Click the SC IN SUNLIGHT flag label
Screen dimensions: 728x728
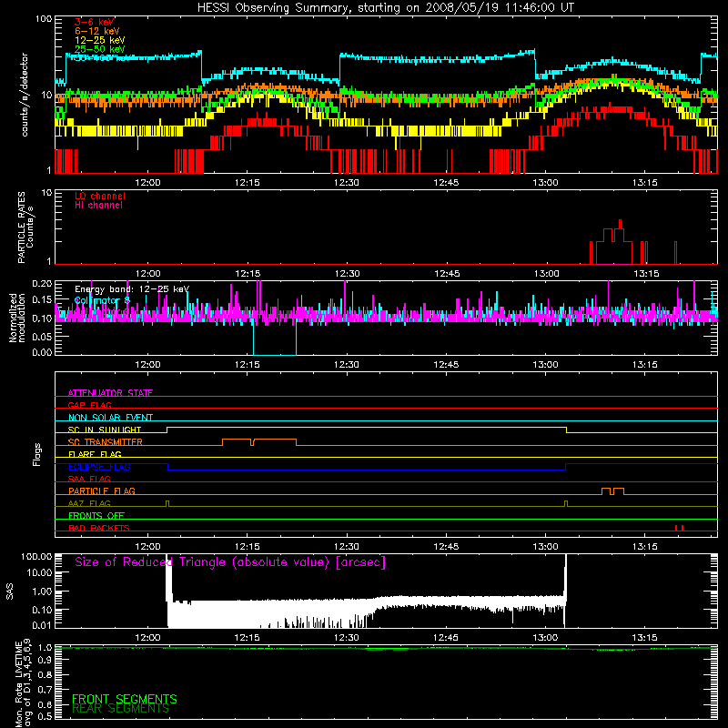coord(105,430)
